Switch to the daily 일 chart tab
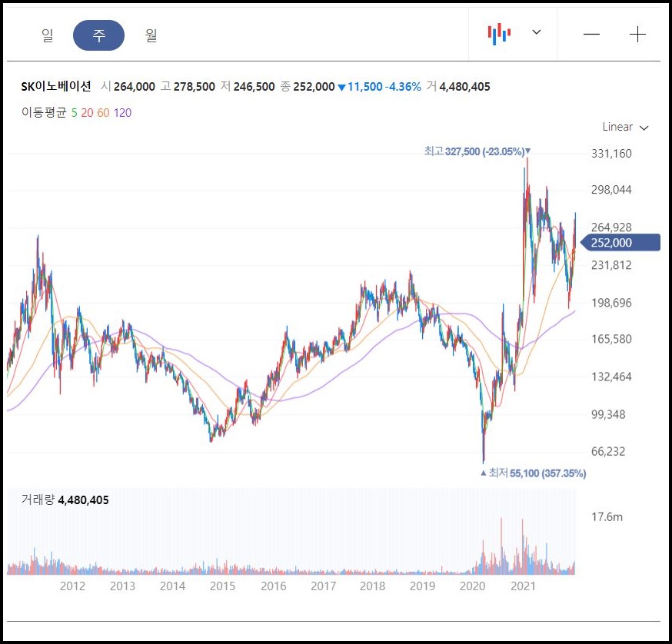672x644 pixels. coord(48,35)
